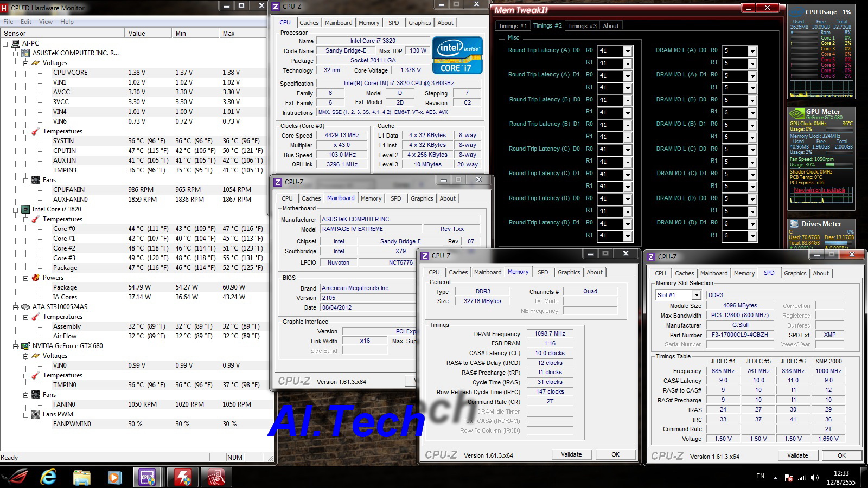
Task: Click the drive icon in Drives Meter gadget
Action: 793,224
